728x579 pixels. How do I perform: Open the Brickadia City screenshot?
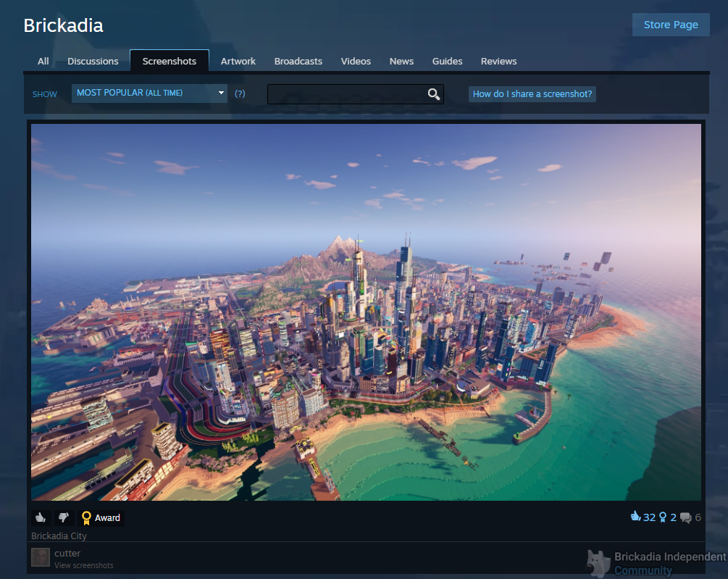point(366,312)
